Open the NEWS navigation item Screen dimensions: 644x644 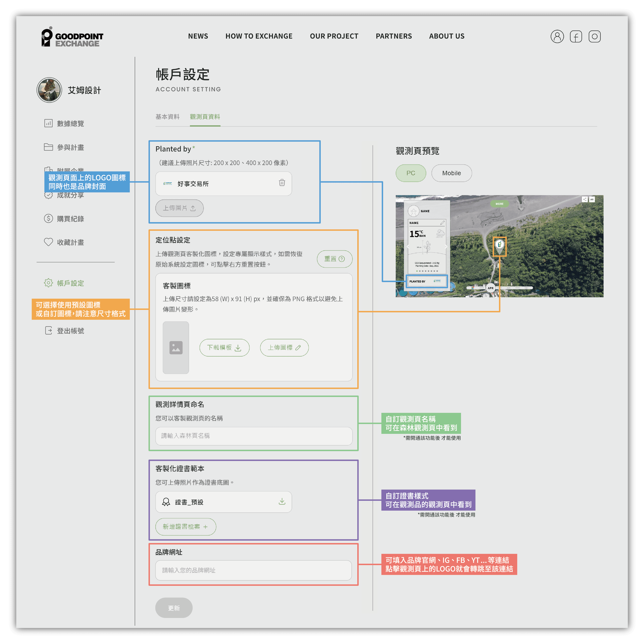pyautogui.click(x=198, y=36)
